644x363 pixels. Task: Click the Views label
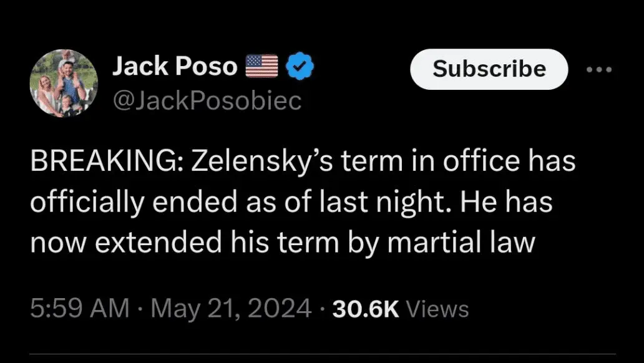[x=437, y=309]
